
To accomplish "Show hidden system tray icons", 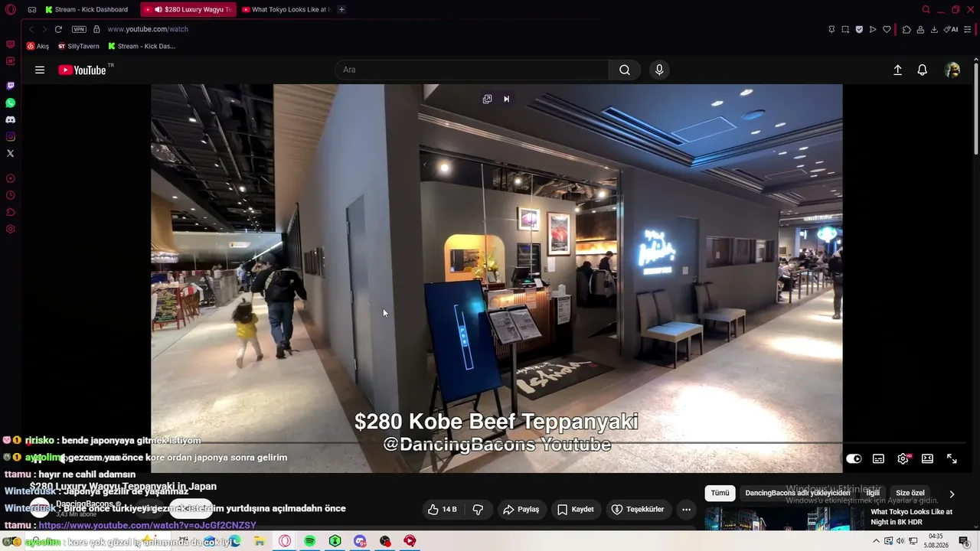I will pyautogui.click(x=876, y=541).
